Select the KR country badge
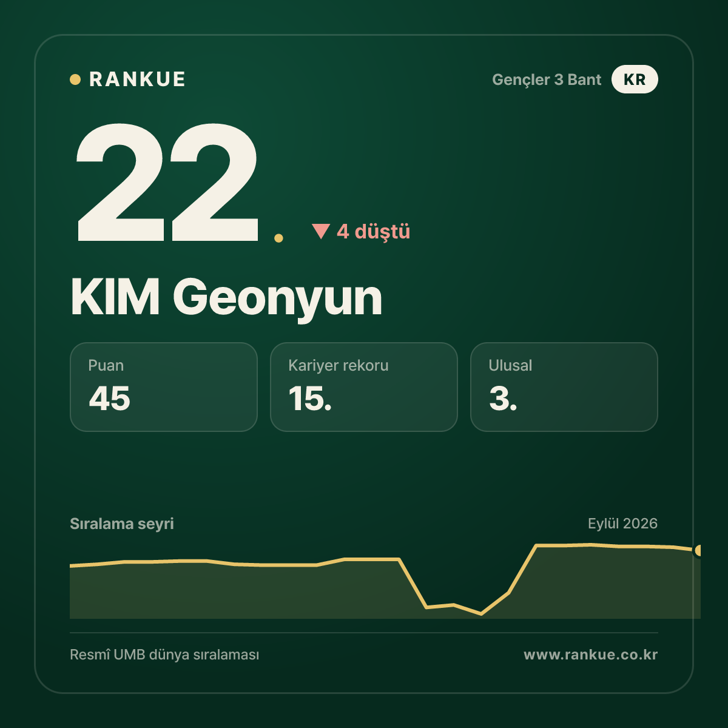Image resolution: width=728 pixels, height=728 pixels. 635,79
